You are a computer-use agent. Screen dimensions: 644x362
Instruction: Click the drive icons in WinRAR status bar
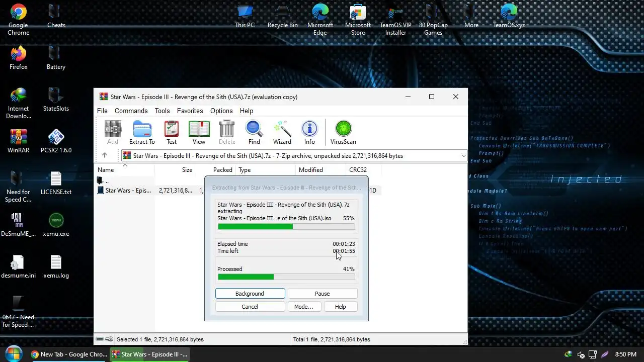pyautogui.click(x=105, y=339)
